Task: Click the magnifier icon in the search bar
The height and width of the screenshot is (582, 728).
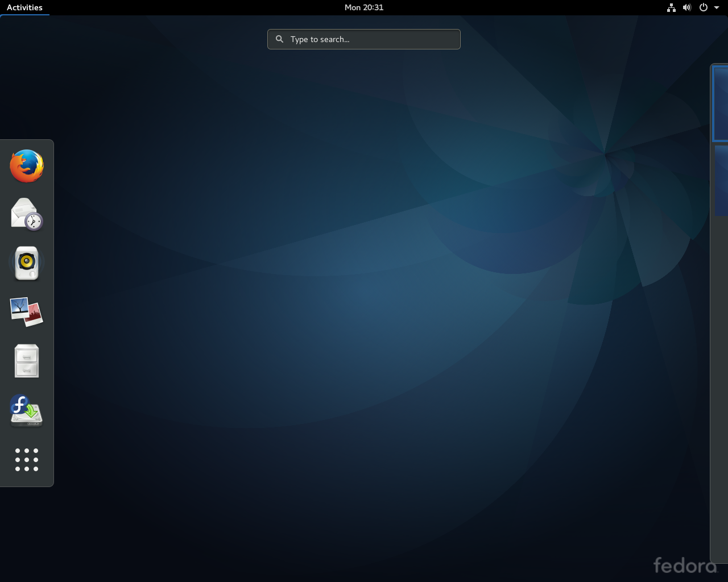Action: [x=279, y=39]
